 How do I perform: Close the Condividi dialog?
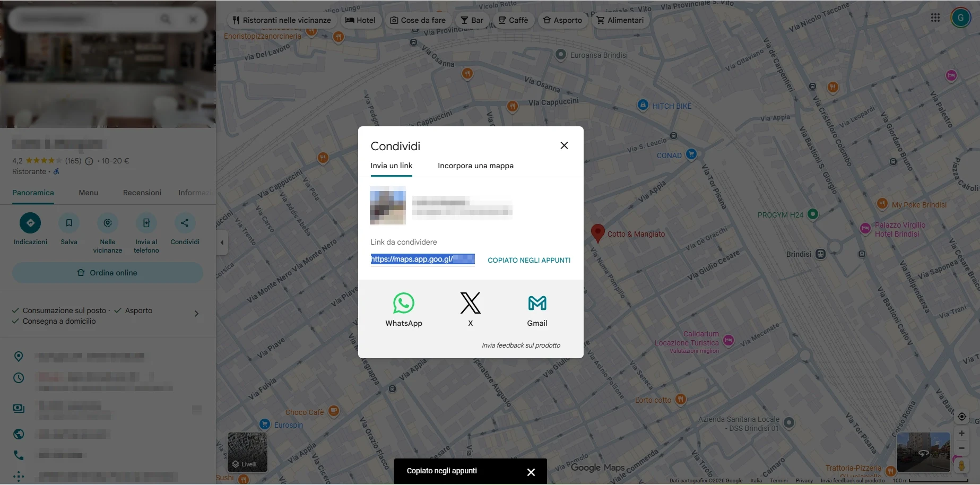(x=564, y=145)
